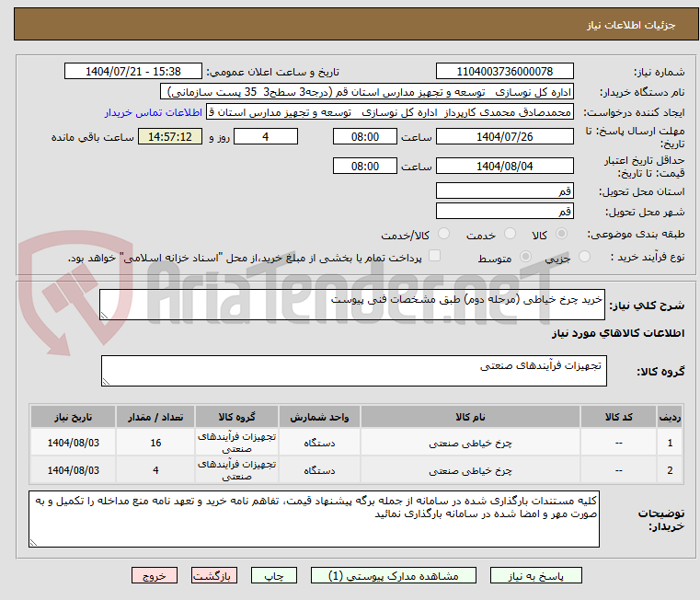
Task: Click the جزئیات اطلاعات نیاز header title
Action: click(x=631, y=25)
